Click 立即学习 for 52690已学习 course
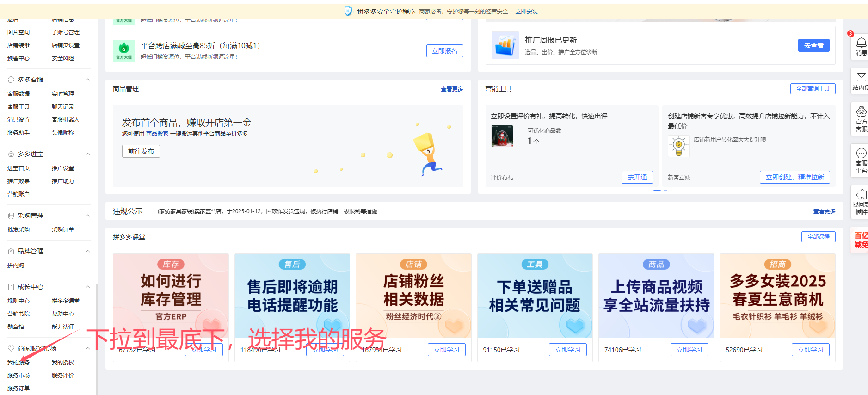 pos(810,350)
